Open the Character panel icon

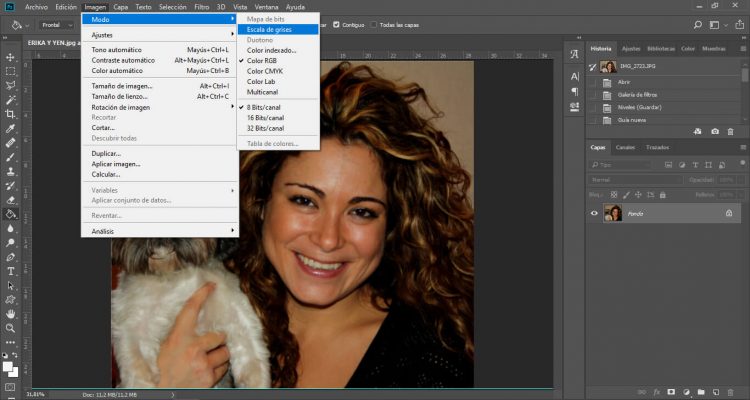point(574,76)
